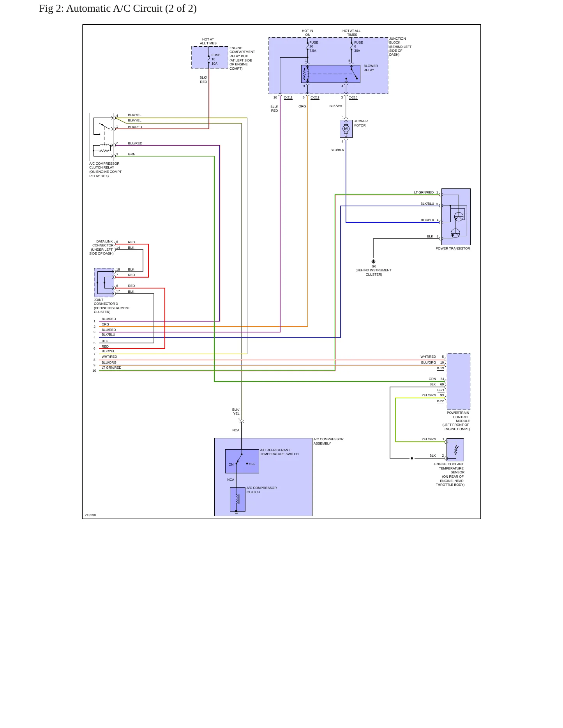Click the A/C compressor clutch relay schematic box

[x=102, y=137]
